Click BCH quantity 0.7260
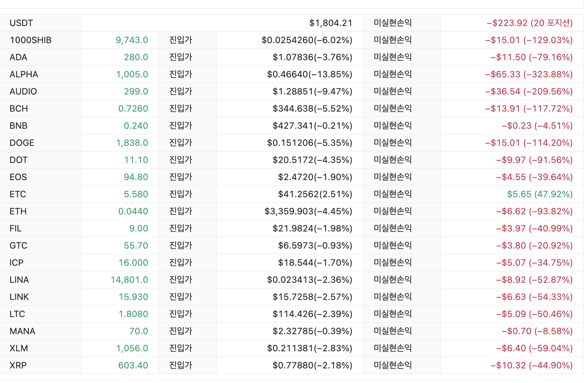This screenshot has width=588, height=383. coord(133,109)
